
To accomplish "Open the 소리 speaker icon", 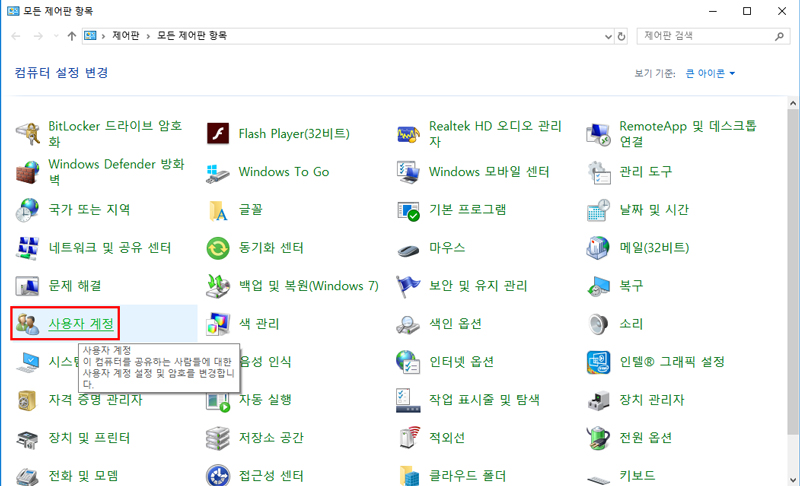I will [598, 324].
